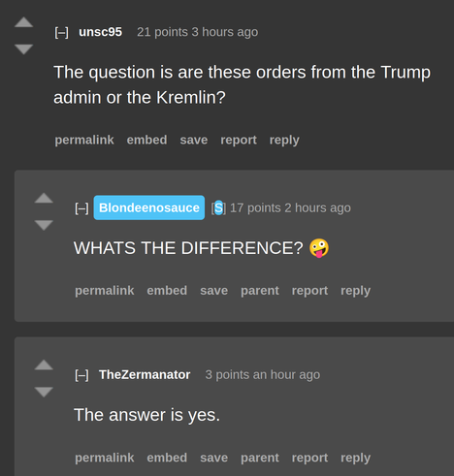Go to parent of TheZermanator's comment

point(260,458)
